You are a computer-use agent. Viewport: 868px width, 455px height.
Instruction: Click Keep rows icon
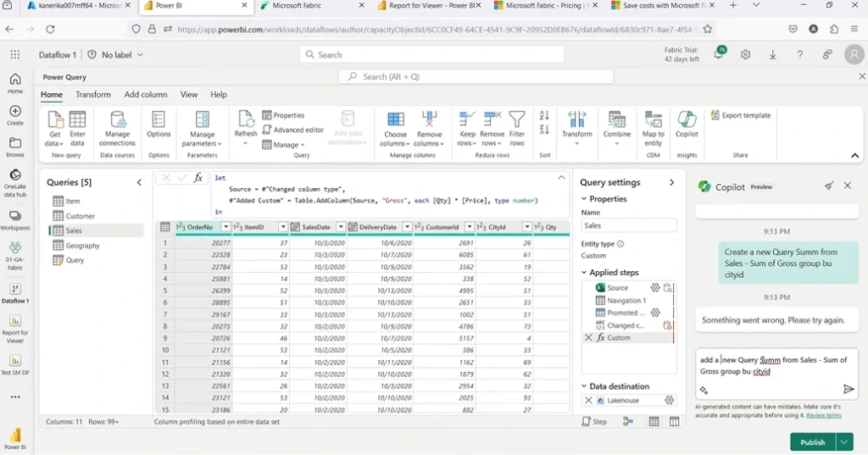coord(467,119)
